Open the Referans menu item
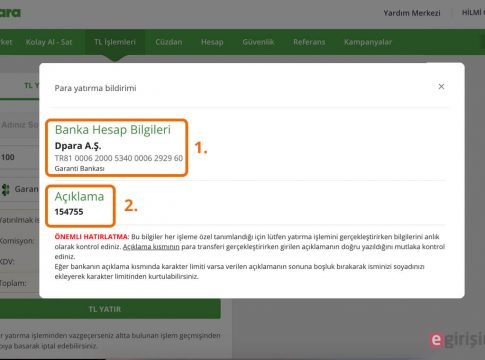 309,42
